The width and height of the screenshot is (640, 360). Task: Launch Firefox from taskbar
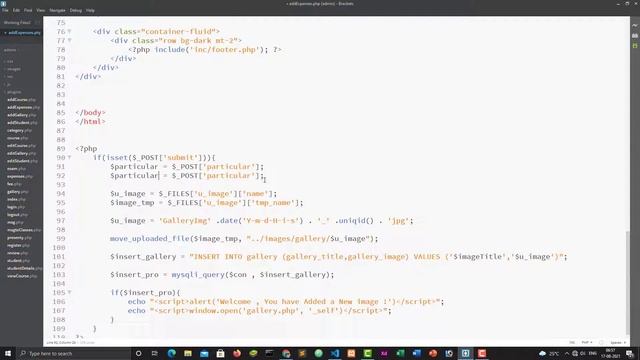click(x=237, y=353)
